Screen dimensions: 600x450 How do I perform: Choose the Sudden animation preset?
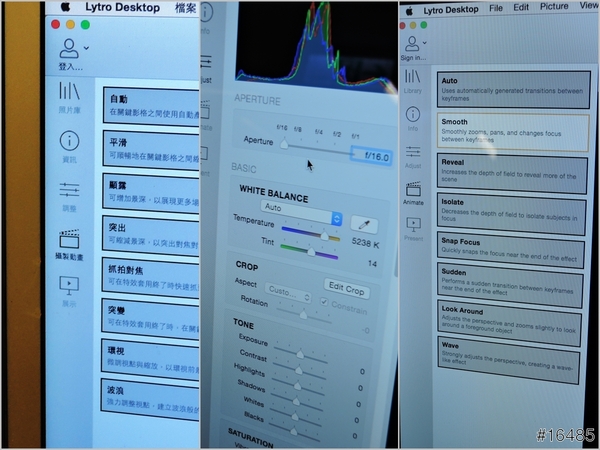[510, 284]
